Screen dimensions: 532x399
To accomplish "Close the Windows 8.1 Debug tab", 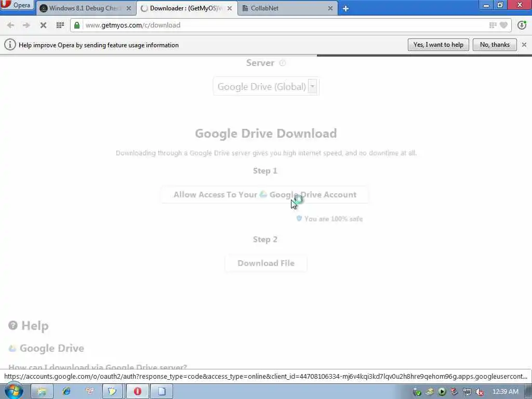I will click(129, 8).
